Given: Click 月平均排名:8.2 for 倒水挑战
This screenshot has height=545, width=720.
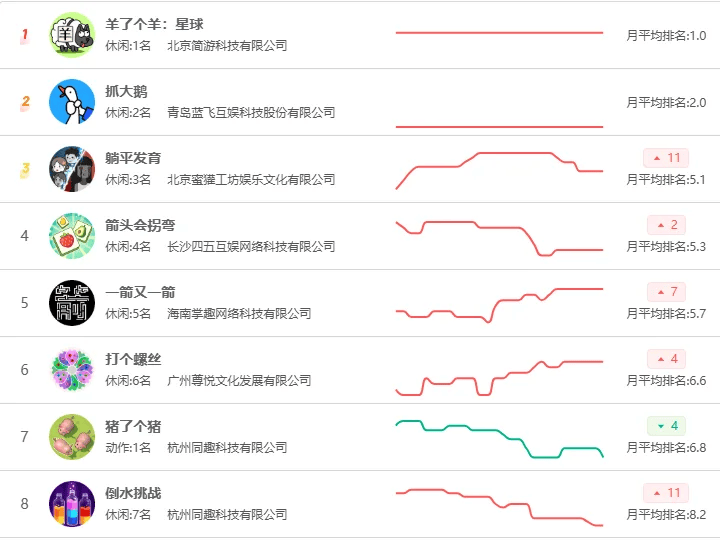Looking at the screenshot, I should 666,515.
